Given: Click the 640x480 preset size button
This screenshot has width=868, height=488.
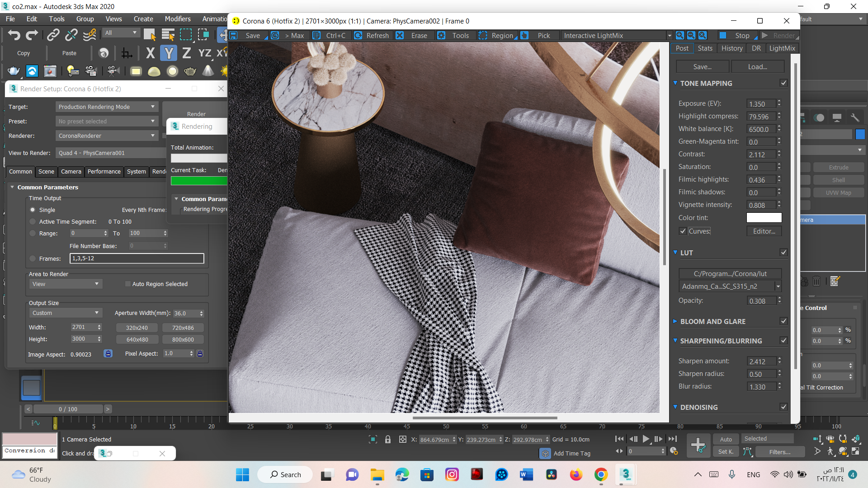Looking at the screenshot, I should [x=137, y=339].
